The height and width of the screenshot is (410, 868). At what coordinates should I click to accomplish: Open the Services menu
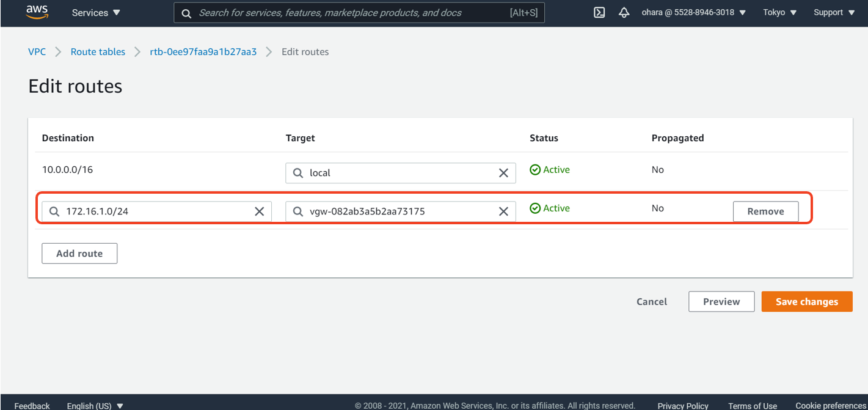[x=96, y=13]
